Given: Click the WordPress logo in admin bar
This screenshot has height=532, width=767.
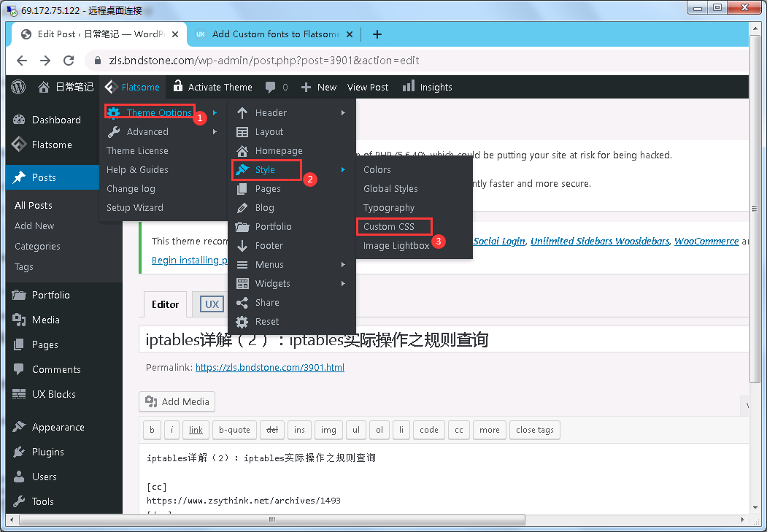Looking at the screenshot, I should [x=18, y=87].
